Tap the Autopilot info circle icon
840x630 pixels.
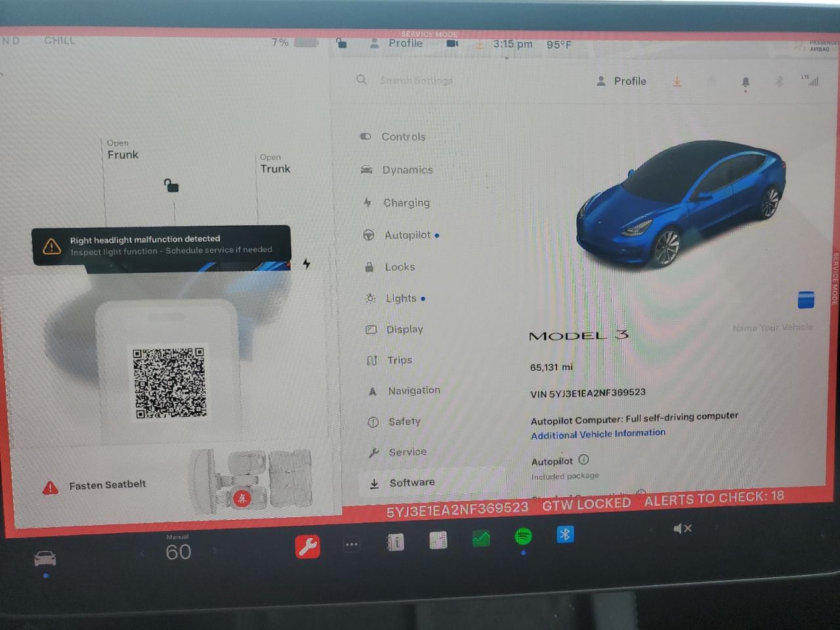[583, 459]
